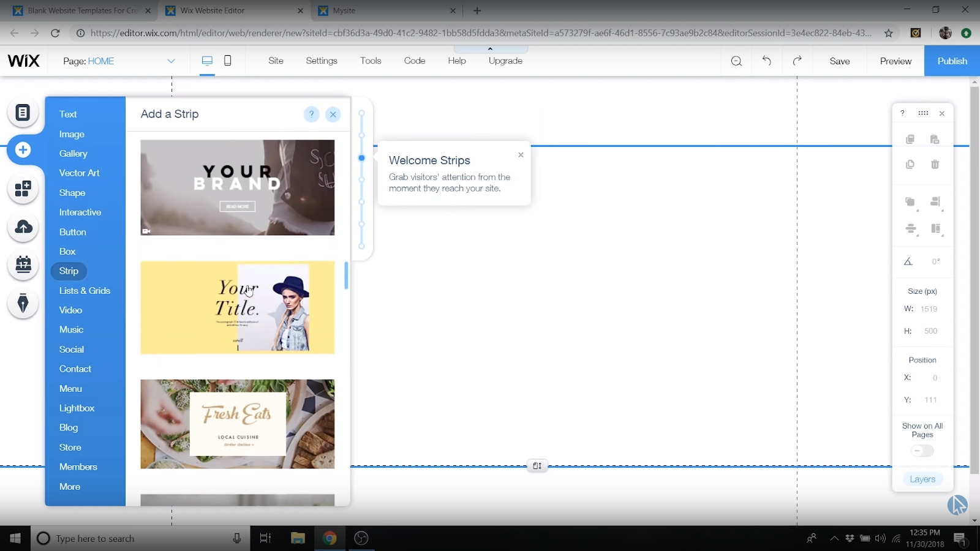Expand the Page: HOME dropdown

click(x=171, y=61)
